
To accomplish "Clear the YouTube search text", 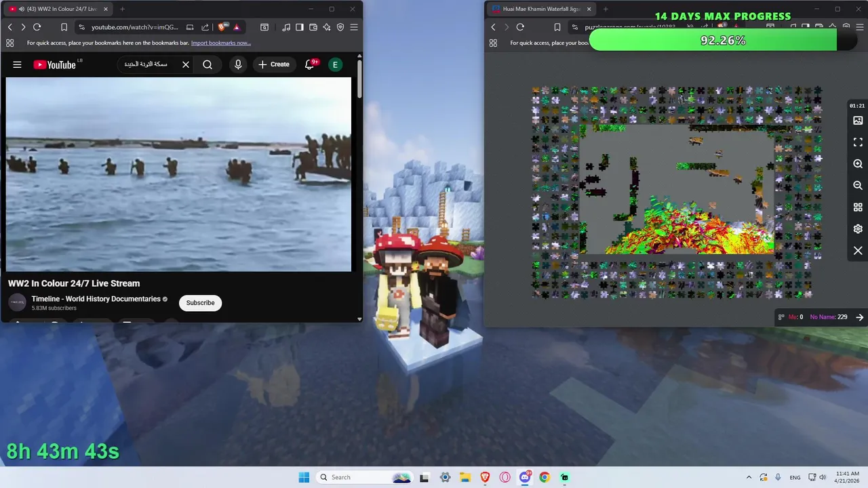I will (186, 64).
